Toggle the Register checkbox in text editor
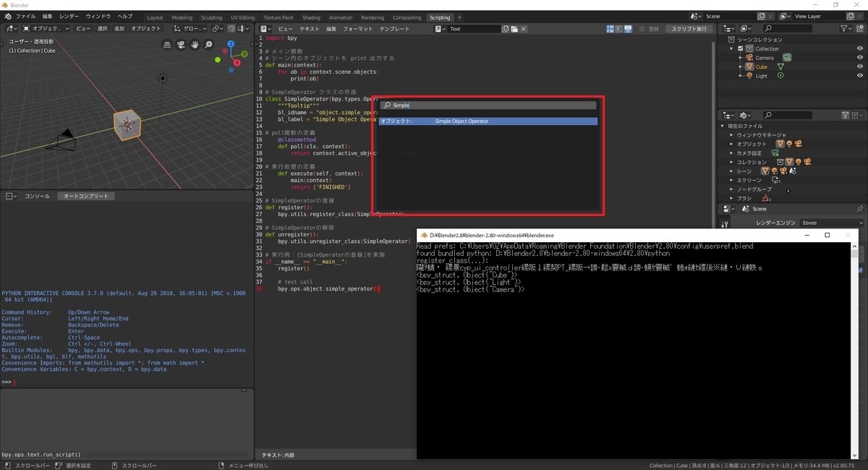Viewport: 868px width, 470px height. pyautogui.click(x=642, y=29)
